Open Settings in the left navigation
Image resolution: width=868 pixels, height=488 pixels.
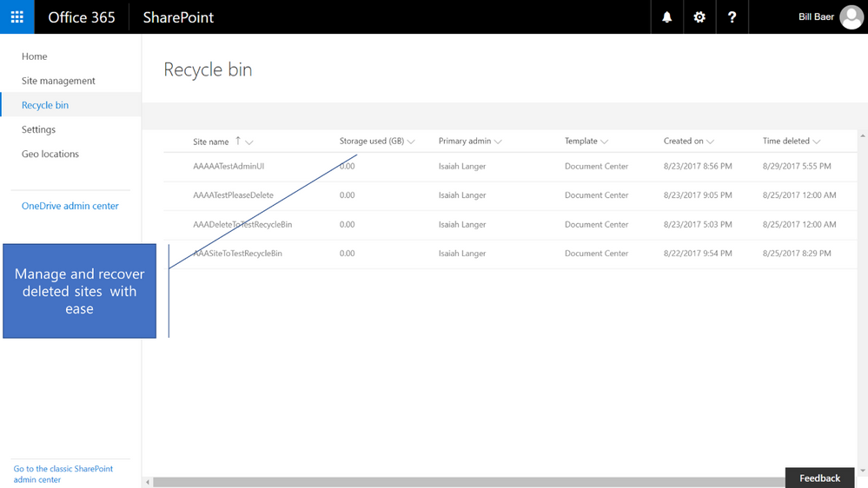[x=38, y=129]
